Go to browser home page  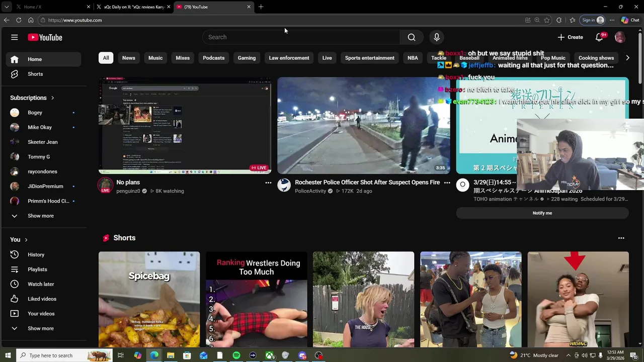[31, 20]
